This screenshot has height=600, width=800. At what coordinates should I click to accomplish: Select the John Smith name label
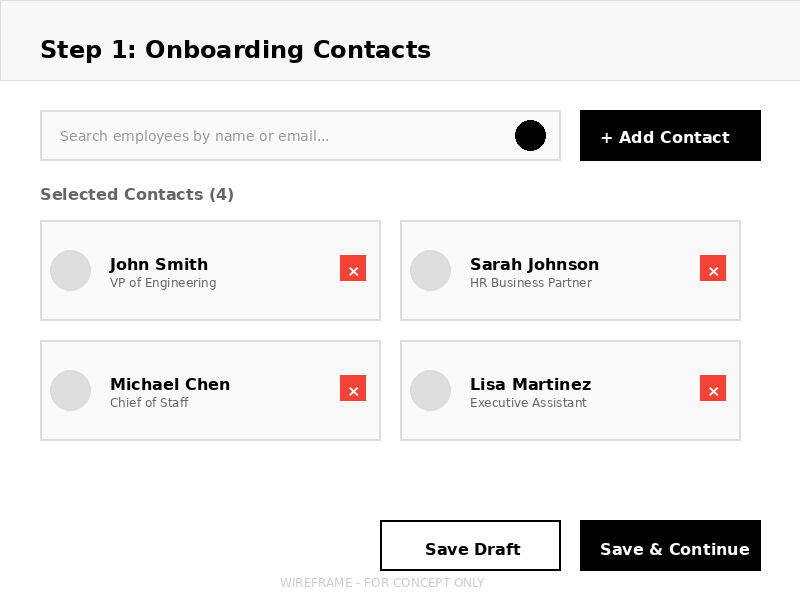pyautogui.click(x=159, y=265)
